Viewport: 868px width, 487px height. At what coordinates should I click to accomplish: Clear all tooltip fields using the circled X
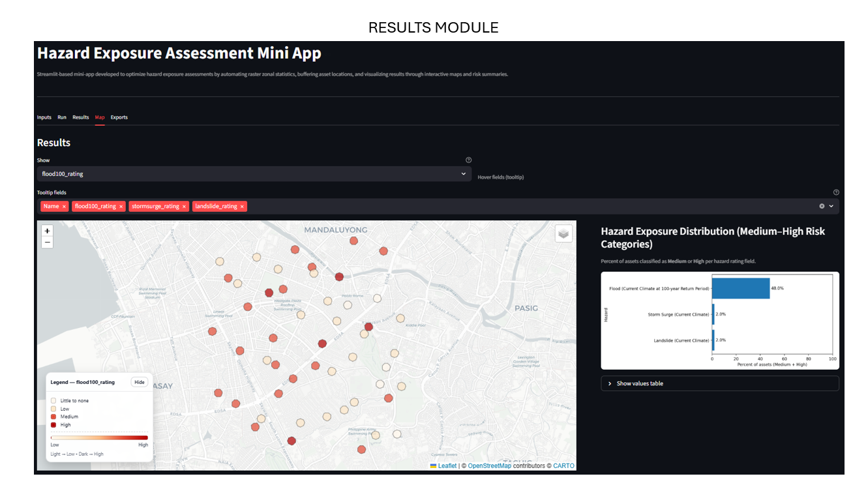[x=821, y=206]
